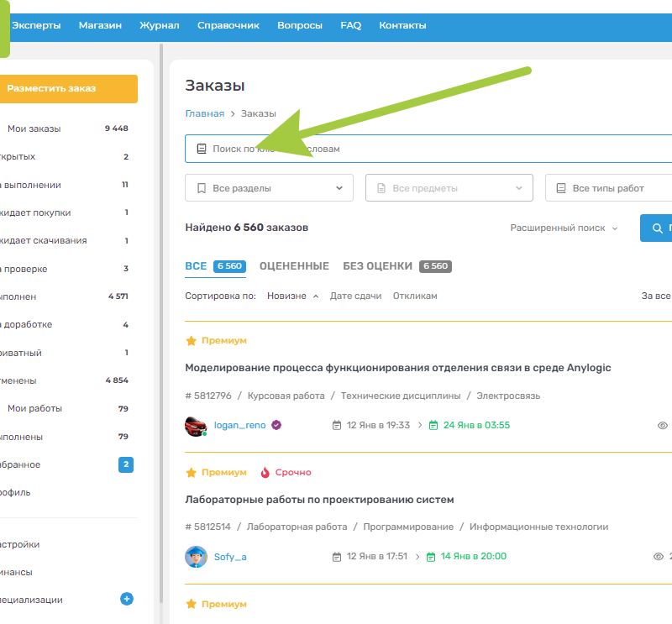Screen dimensions: 672x624
Task: Click the Sofy_a user avatar
Action: 196,556
